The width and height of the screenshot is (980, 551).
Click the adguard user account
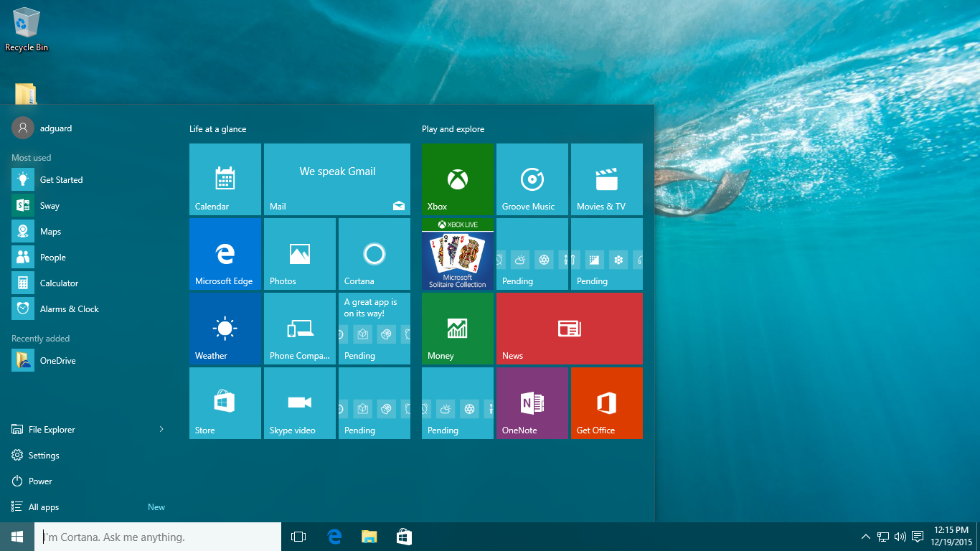pos(43,128)
